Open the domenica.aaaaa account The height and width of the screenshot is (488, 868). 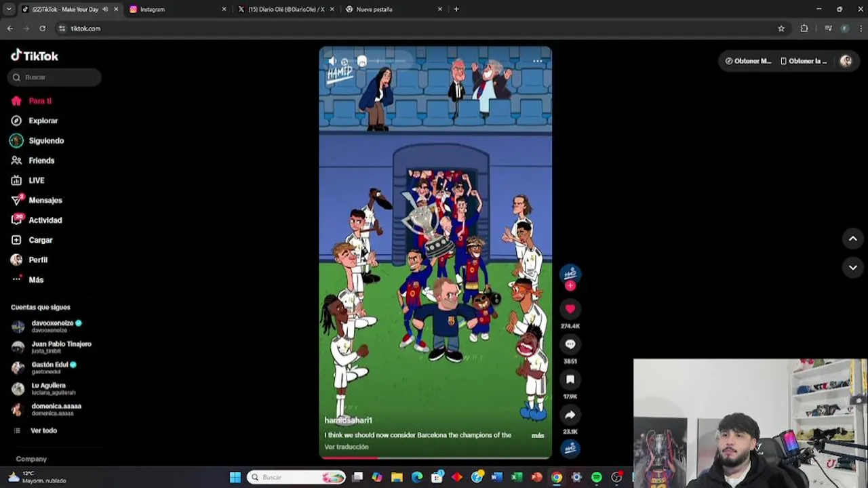(x=47, y=409)
